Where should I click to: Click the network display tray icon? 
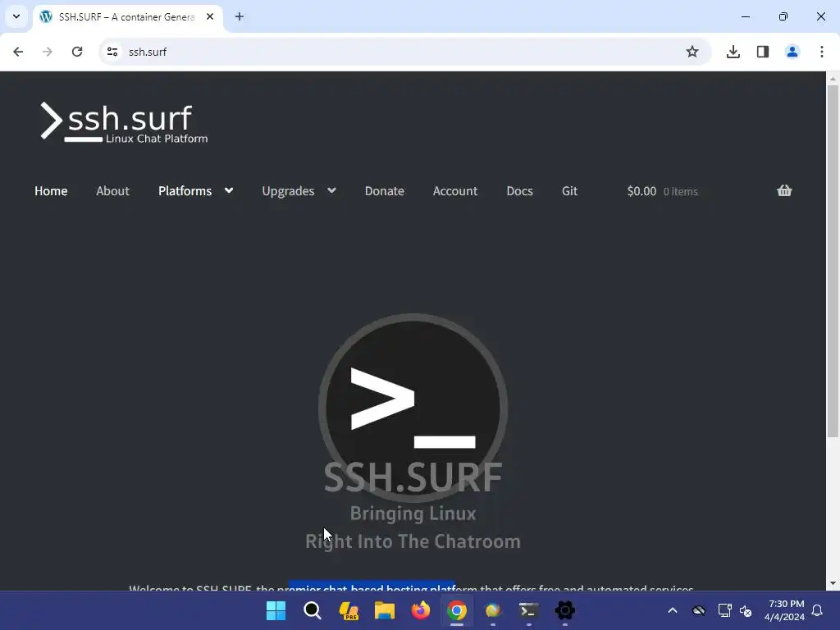pyautogui.click(x=724, y=610)
